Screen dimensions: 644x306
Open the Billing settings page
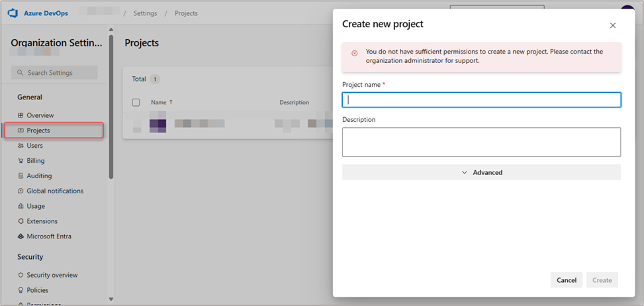tap(35, 161)
